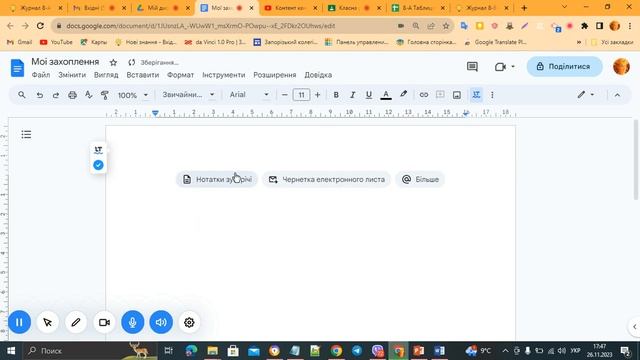
Task: Open Telegram from the taskbar
Action: coord(357,351)
